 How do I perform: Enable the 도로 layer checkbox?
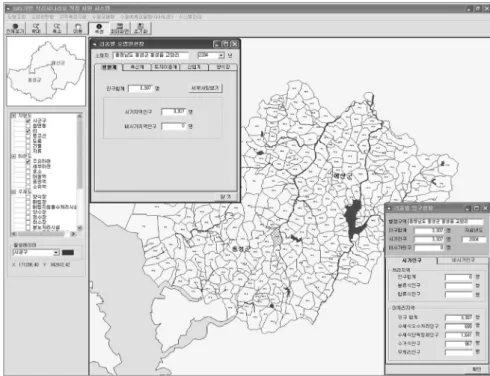(x=28, y=141)
